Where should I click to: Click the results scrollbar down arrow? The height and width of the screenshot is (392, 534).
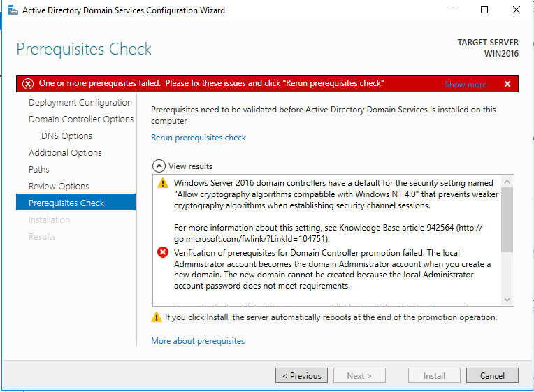point(507,300)
